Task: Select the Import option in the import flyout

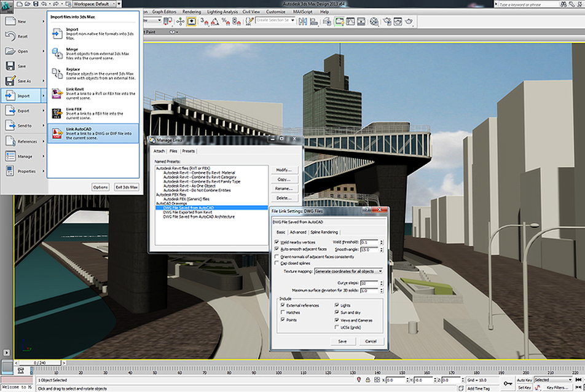Action: pyautogui.click(x=93, y=33)
